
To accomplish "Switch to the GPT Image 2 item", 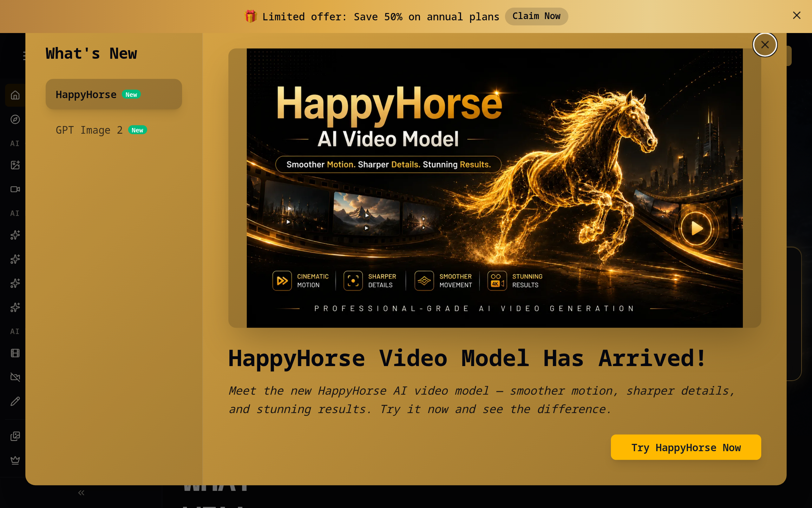I will coord(114,130).
